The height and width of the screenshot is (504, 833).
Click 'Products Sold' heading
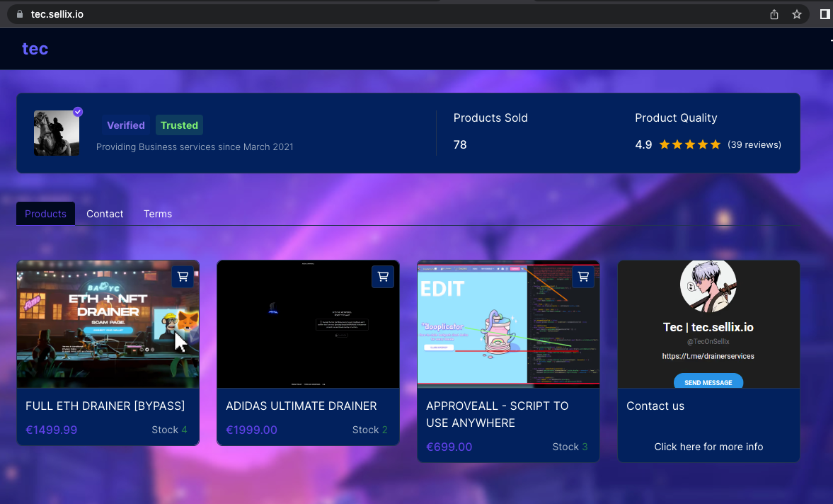click(x=490, y=118)
